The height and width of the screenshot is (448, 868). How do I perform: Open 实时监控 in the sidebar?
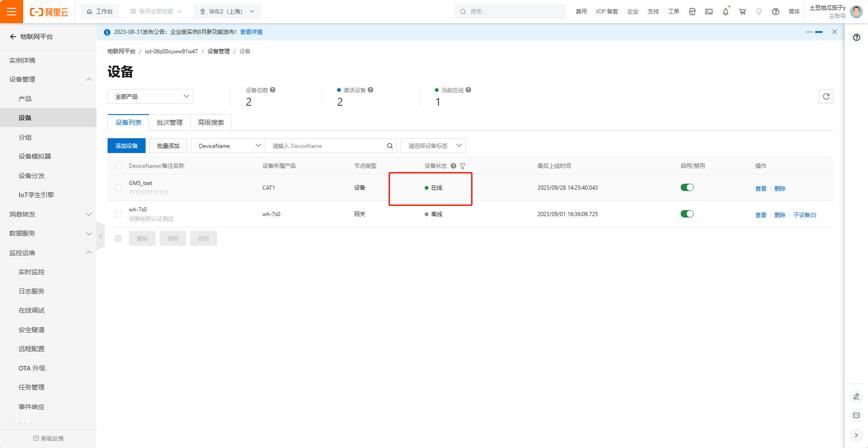pos(32,272)
